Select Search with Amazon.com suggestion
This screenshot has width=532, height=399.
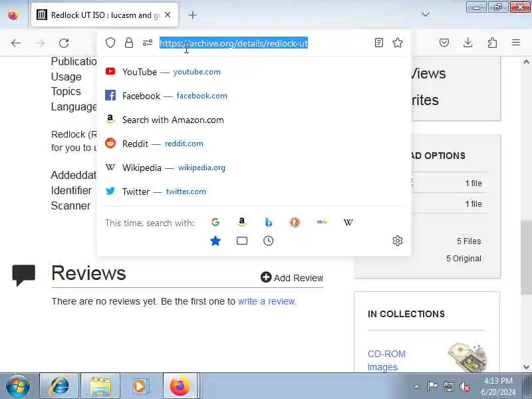(254, 120)
